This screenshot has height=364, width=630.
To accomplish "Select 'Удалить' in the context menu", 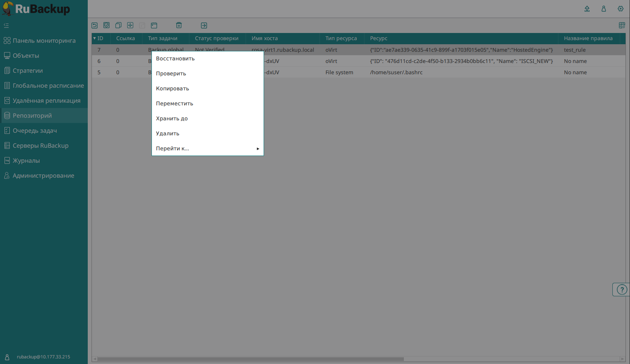I will 168,133.
